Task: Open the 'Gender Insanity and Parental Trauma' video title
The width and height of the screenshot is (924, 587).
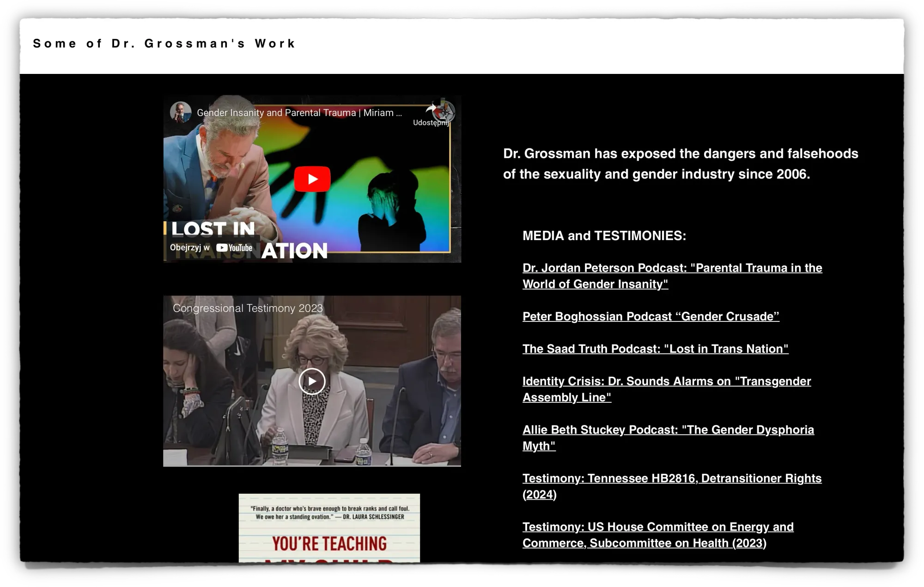Action: tap(299, 113)
